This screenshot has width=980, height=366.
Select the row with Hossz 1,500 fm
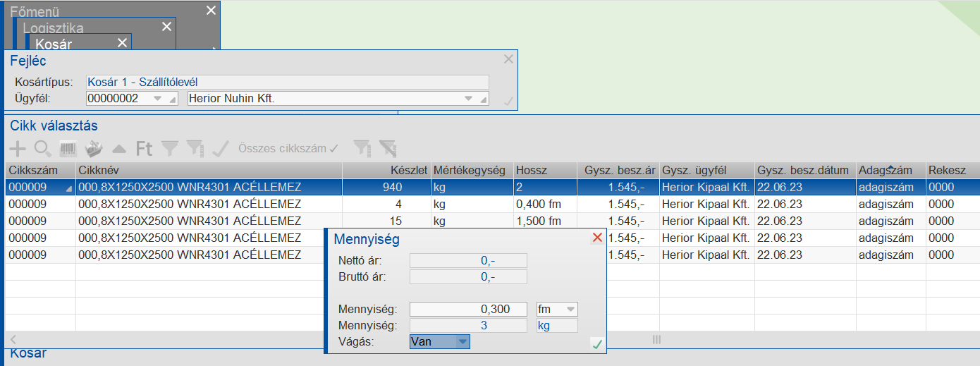pyautogui.click(x=492, y=221)
